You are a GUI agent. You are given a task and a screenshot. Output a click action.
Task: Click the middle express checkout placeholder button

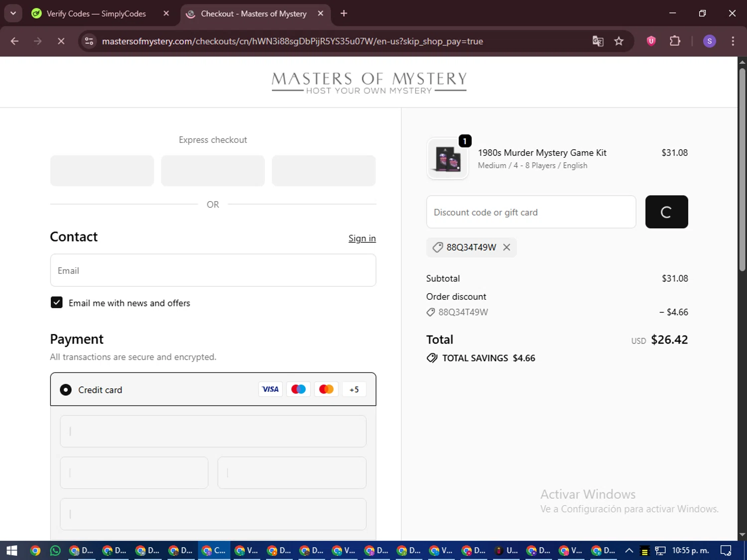pos(213,171)
